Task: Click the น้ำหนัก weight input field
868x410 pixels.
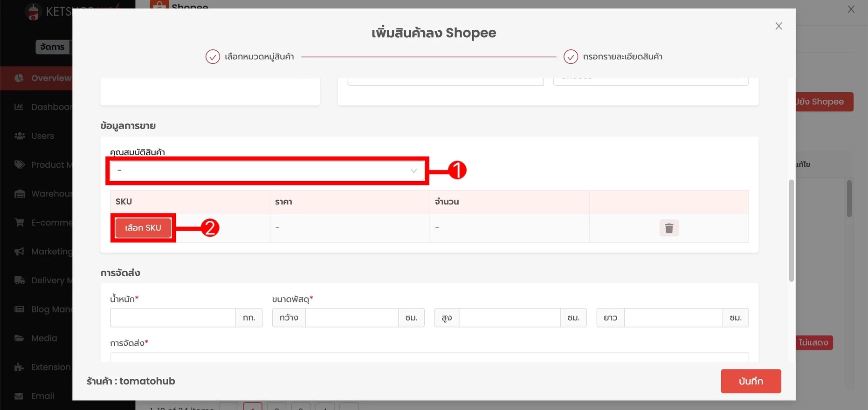Action: (x=173, y=318)
